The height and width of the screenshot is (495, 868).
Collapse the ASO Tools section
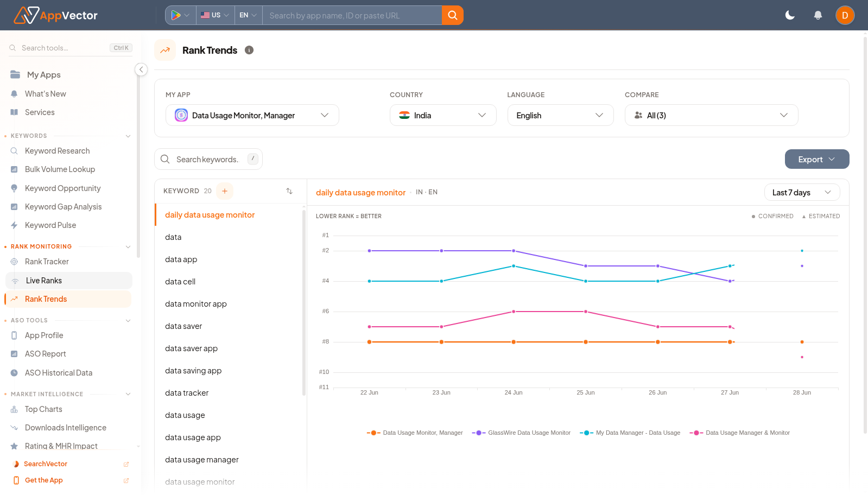tap(128, 321)
